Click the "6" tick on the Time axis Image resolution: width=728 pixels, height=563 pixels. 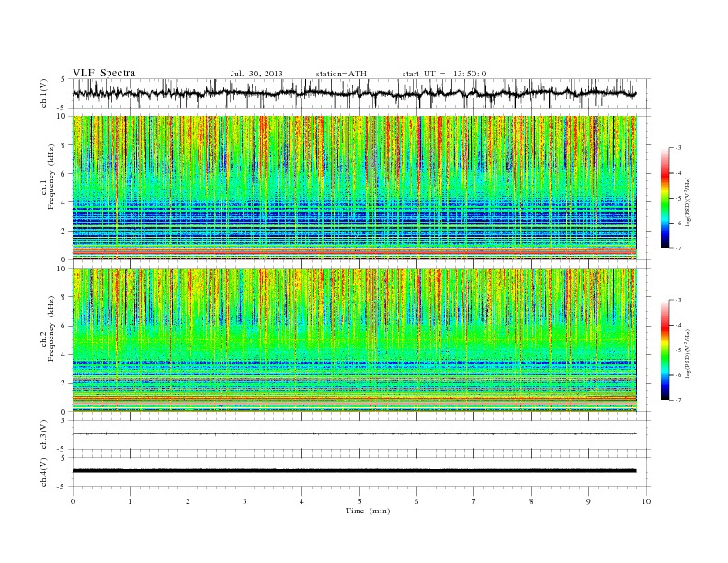tap(416, 501)
